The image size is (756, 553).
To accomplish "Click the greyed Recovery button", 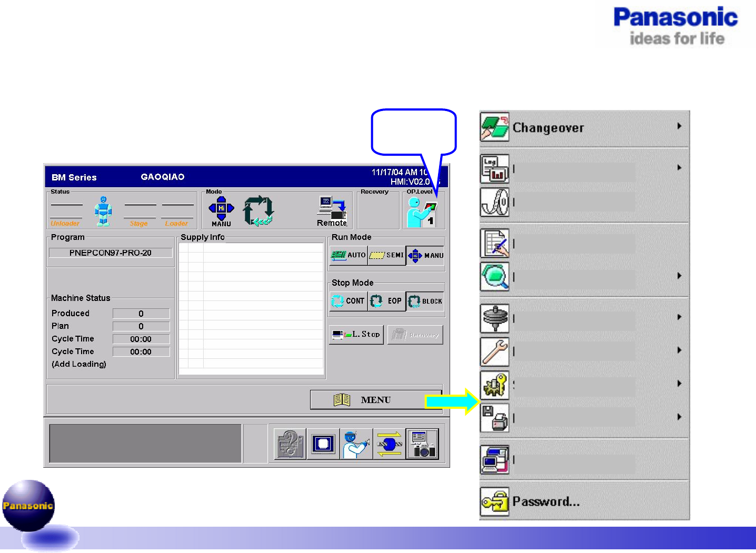I will click(415, 335).
